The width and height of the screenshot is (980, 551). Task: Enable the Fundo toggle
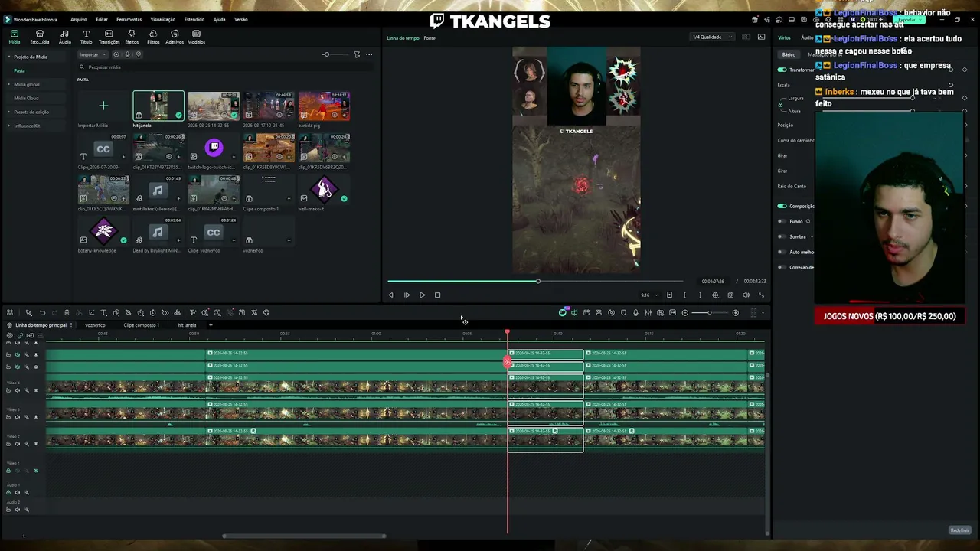coord(782,221)
